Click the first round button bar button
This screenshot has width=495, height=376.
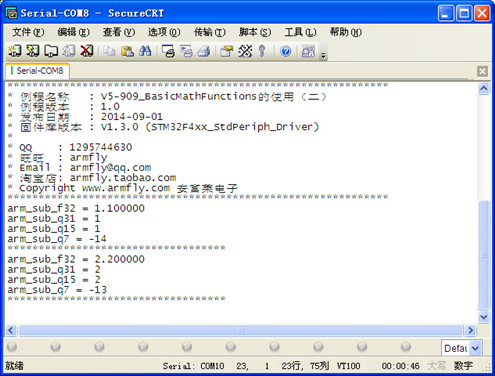(x=12, y=347)
